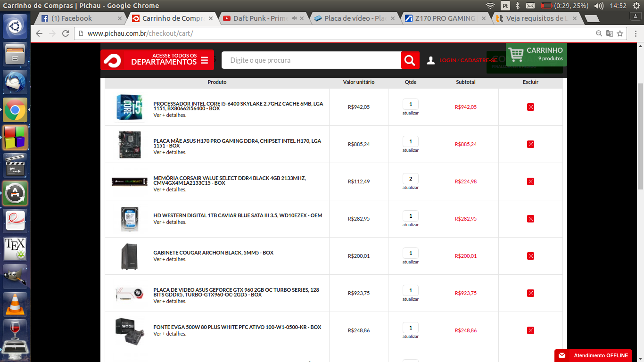Image resolution: width=644 pixels, height=362 pixels.
Task: Click the translate page icon
Action: 610,33
